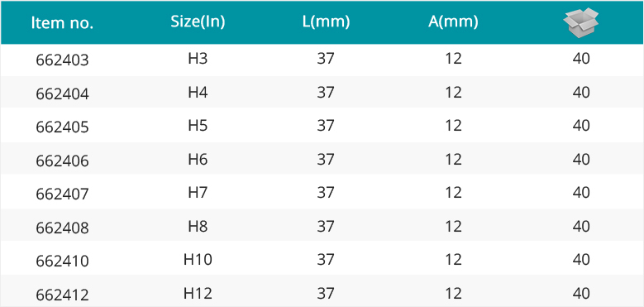Select item number 662410
Image resolution: width=644 pixels, height=307 pixels.
coord(63,261)
